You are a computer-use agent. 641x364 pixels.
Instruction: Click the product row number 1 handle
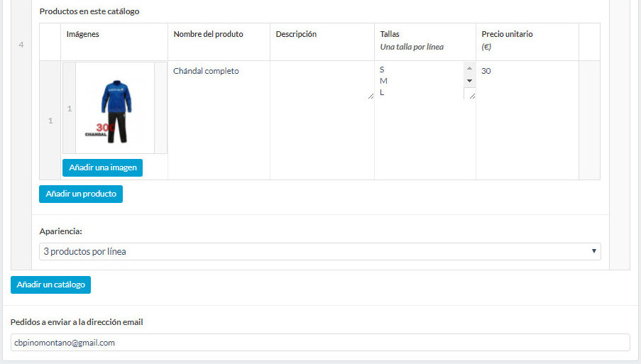tap(50, 121)
